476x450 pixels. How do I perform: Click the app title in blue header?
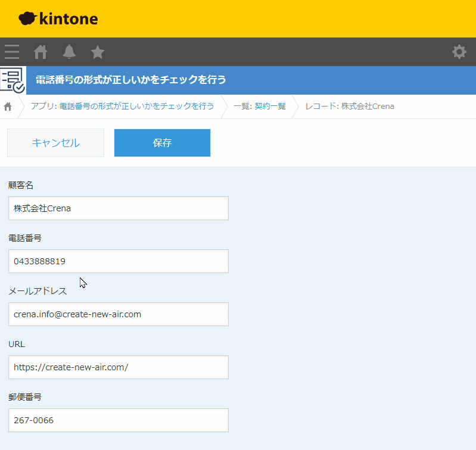[131, 80]
